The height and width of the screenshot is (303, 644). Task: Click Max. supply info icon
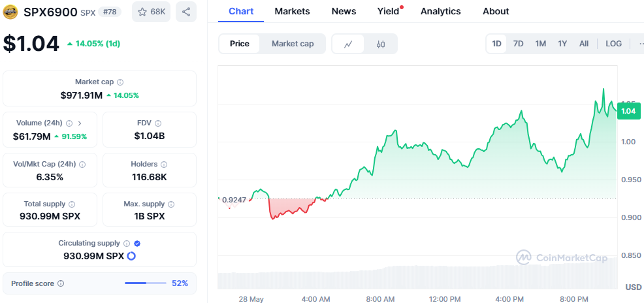coord(171,204)
